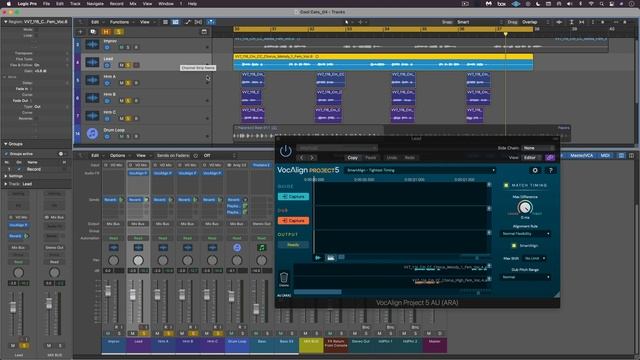
Task: Mute the Lead track
Action: [121, 65]
